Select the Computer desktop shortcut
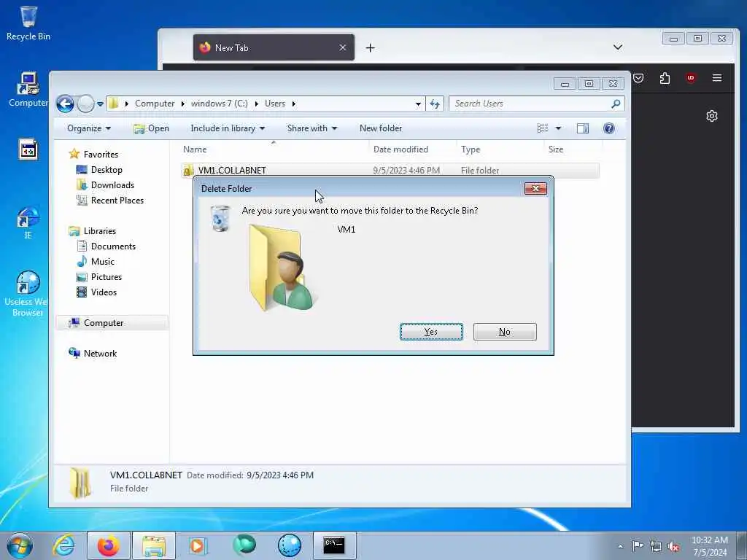This screenshot has width=747, height=560. (28, 90)
